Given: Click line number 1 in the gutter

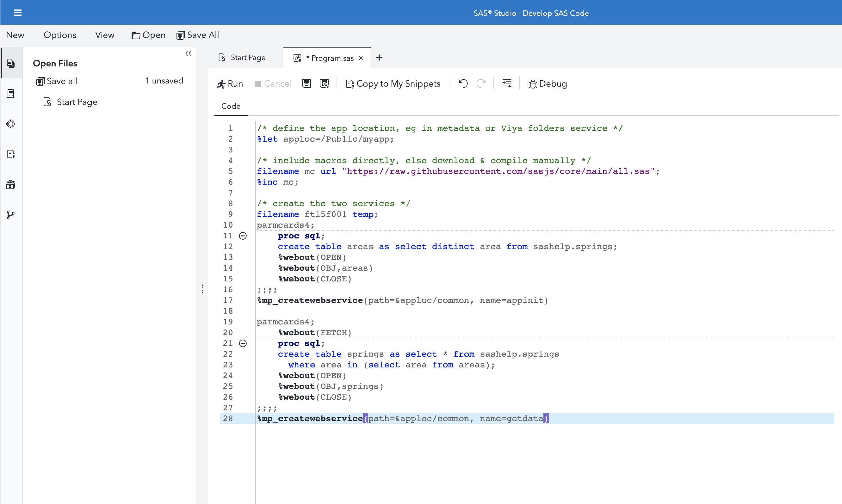Looking at the screenshot, I should pyautogui.click(x=231, y=128).
